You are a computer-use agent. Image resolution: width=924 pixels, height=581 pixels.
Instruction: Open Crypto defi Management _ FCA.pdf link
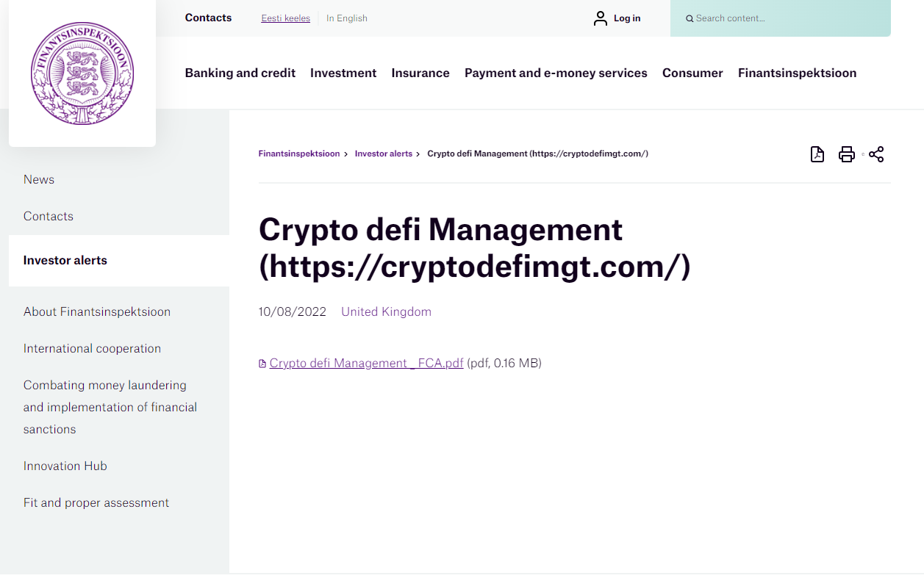pos(366,363)
